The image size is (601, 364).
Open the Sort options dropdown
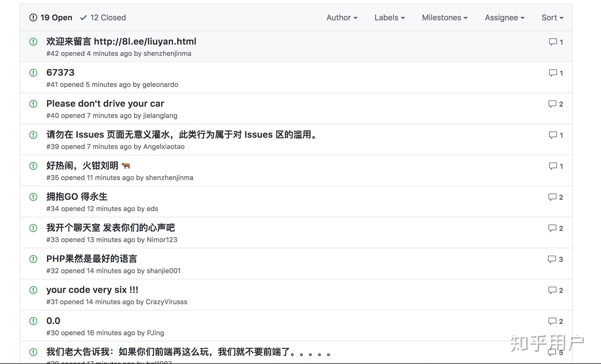(x=552, y=17)
